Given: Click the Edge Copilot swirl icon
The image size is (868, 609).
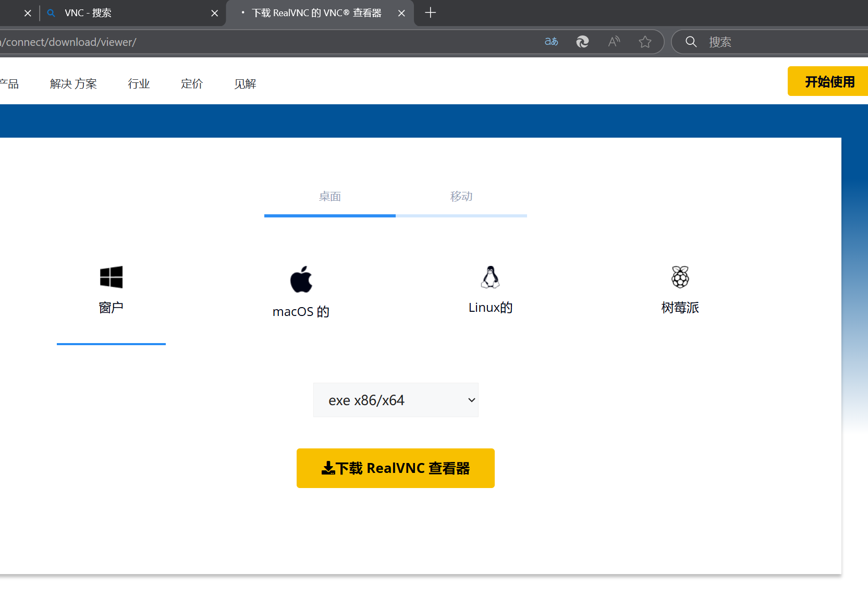Looking at the screenshot, I should (x=582, y=42).
